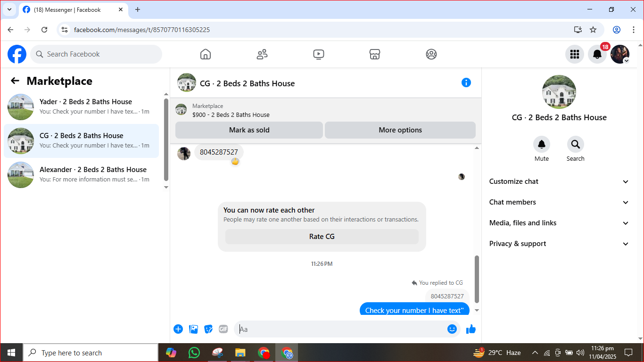Open Windows Start menu
Screen dimensions: 644x362
(11, 353)
